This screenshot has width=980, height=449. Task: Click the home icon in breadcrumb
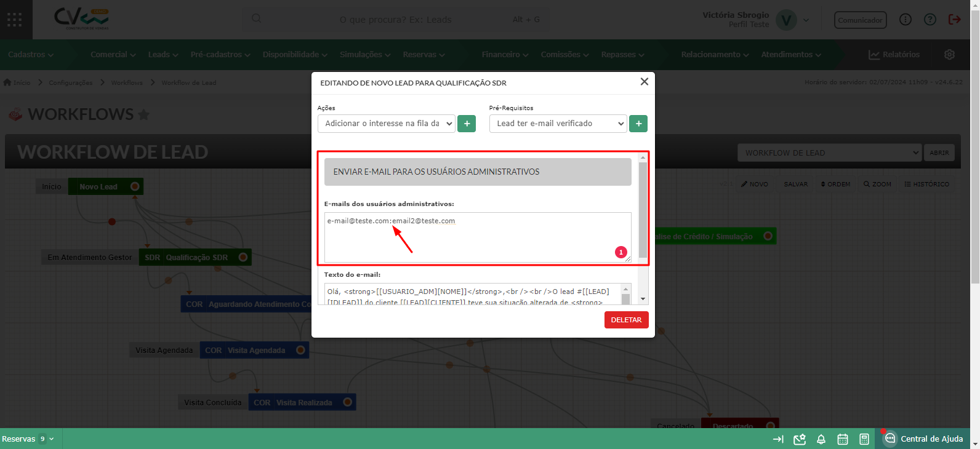pos(7,82)
